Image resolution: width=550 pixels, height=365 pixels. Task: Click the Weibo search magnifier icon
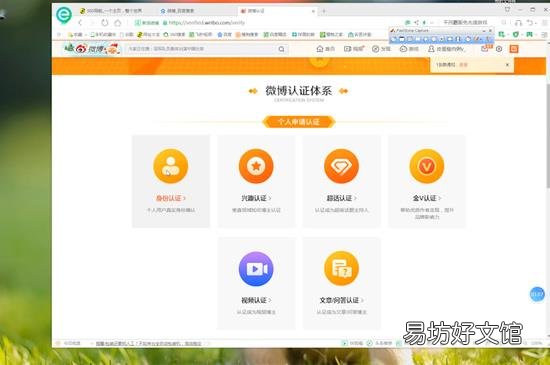tap(281, 49)
